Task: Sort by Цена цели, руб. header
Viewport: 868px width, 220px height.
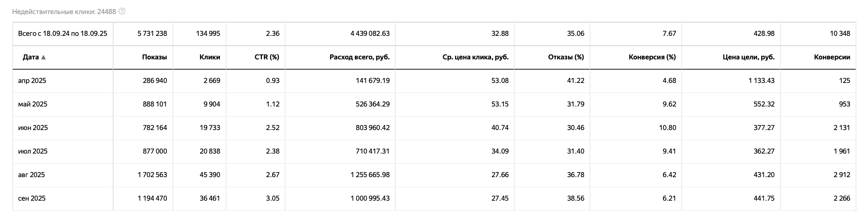Action: click(749, 57)
